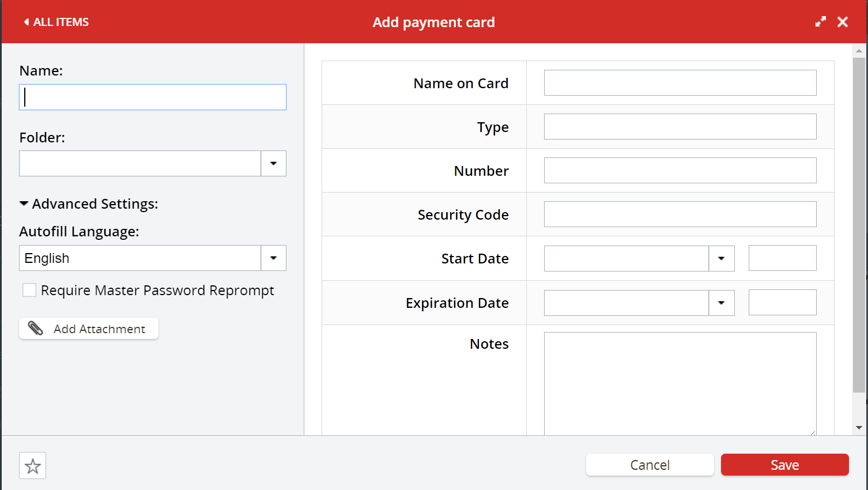This screenshot has width=868, height=490.
Task: Open the Expiration Date month dropdown
Action: click(721, 302)
